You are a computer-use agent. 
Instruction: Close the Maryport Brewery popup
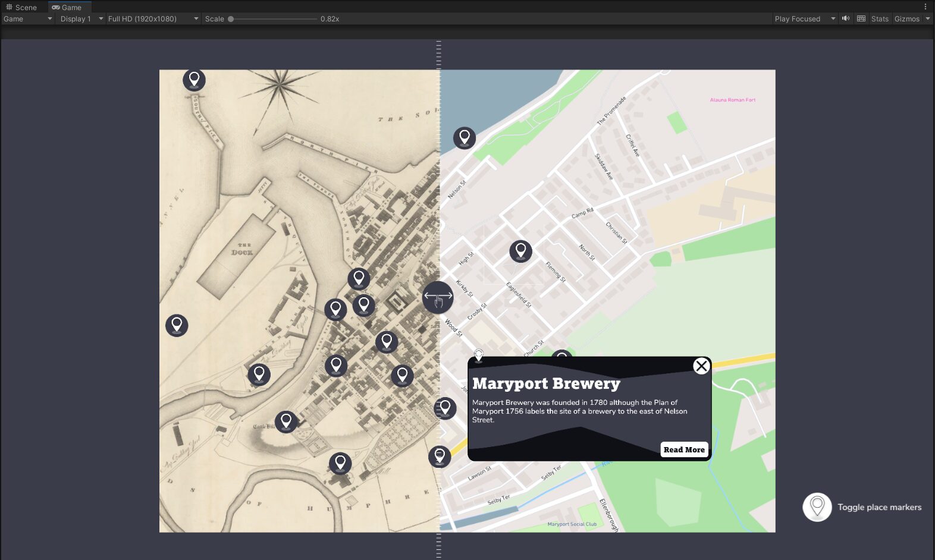click(701, 366)
